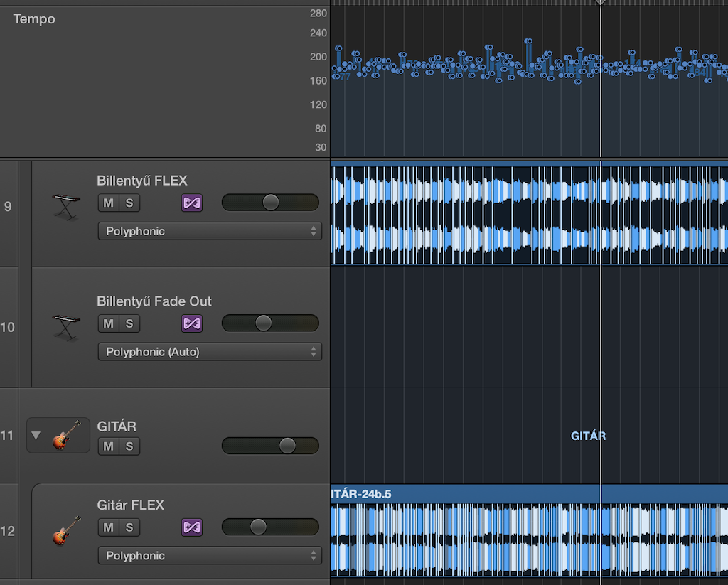Select the Tempo global track label
The height and width of the screenshot is (585, 728).
[34, 19]
